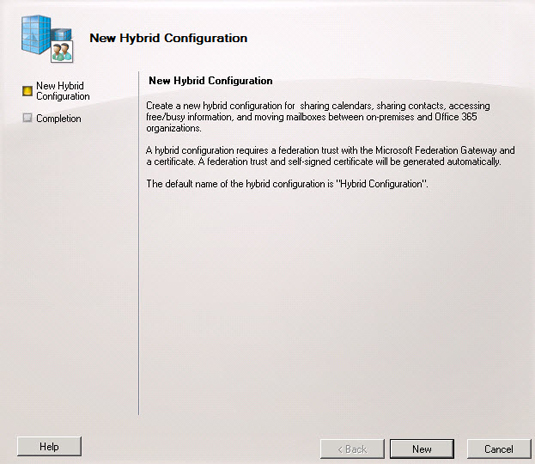Click the sentence about the default configuration name
Viewport: 535px width, 464px height.
[x=287, y=184]
